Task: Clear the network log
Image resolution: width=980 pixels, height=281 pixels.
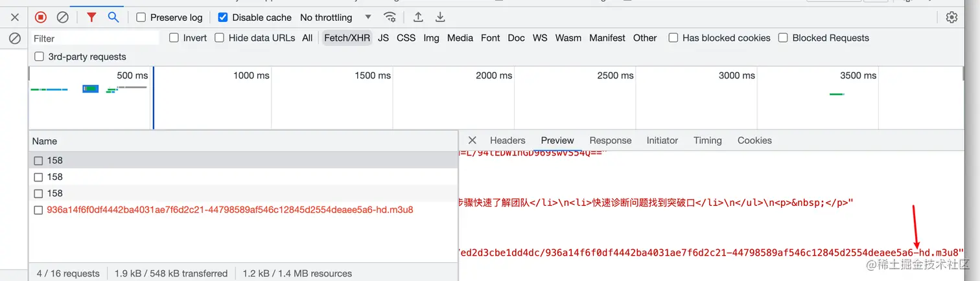Action: tap(62, 17)
